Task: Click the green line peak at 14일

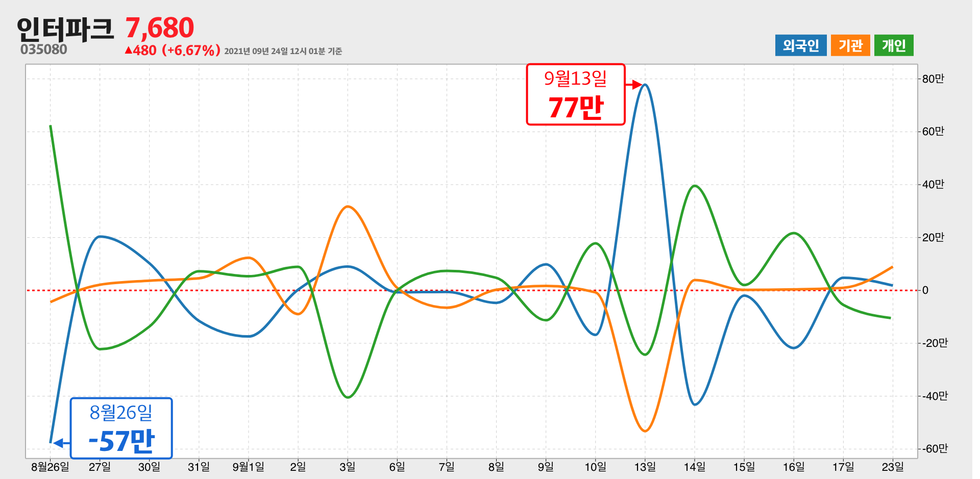Action: click(x=695, y=186)
